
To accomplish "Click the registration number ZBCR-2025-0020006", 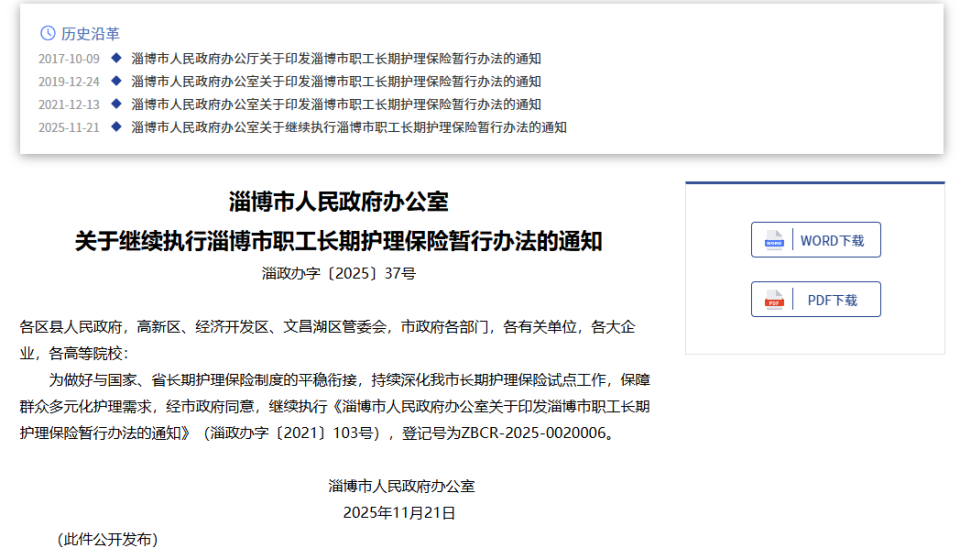I will pyautogui.click(x=533, y=433).
